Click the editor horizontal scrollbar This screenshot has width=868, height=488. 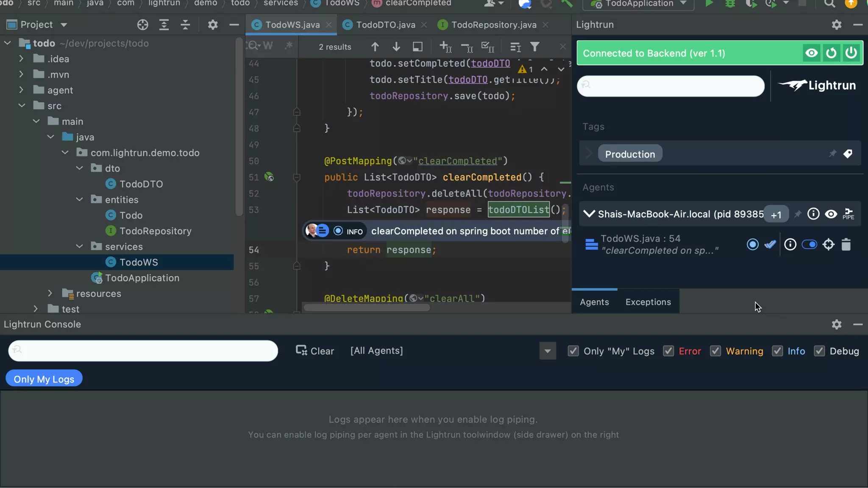pyautogui.click(x=367, y=308)
